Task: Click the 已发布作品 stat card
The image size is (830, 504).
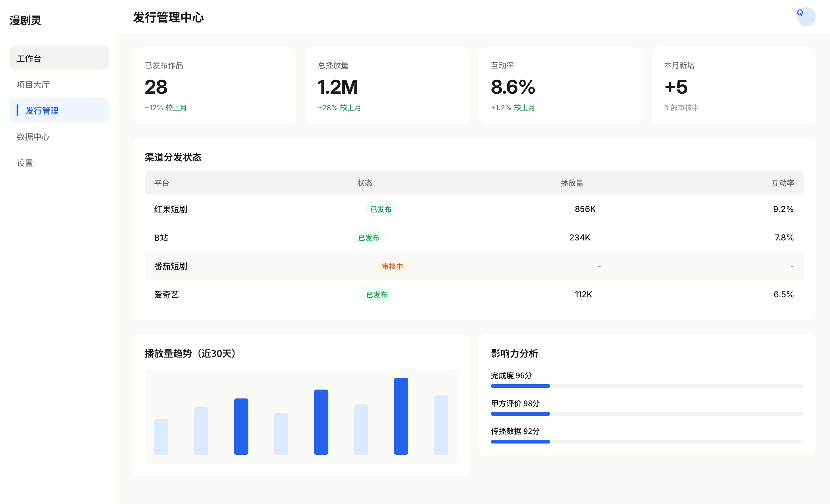Action: pyautogui.click(x=214, y=86)
